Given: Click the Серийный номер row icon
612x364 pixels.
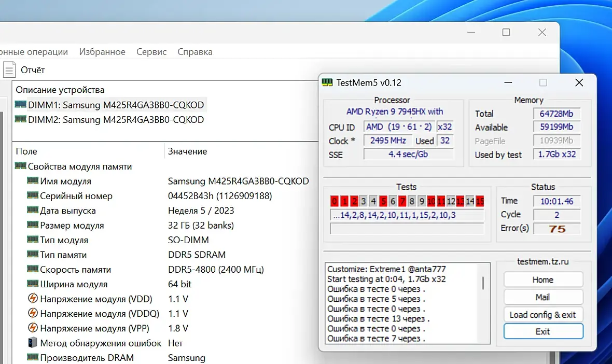Looking at the screenshot, I should pos(33,195).
